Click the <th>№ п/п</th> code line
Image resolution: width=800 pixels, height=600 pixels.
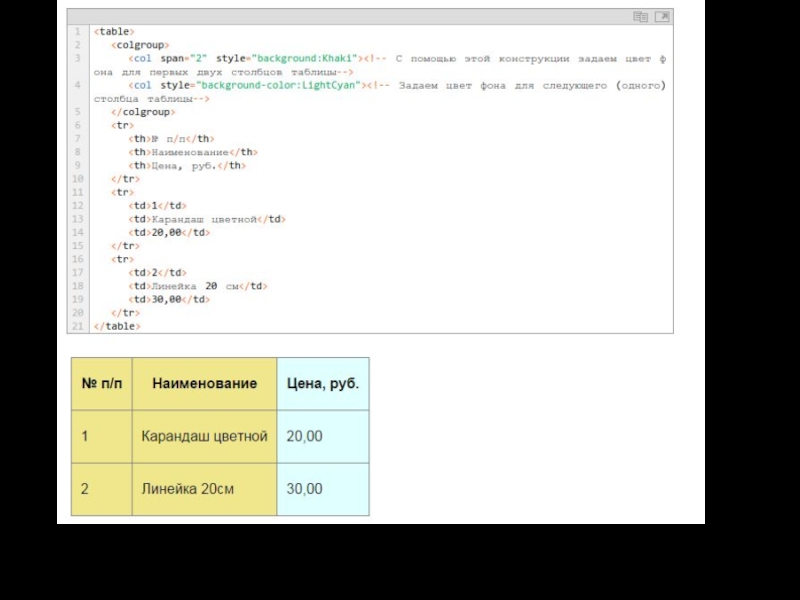point(171,139)
